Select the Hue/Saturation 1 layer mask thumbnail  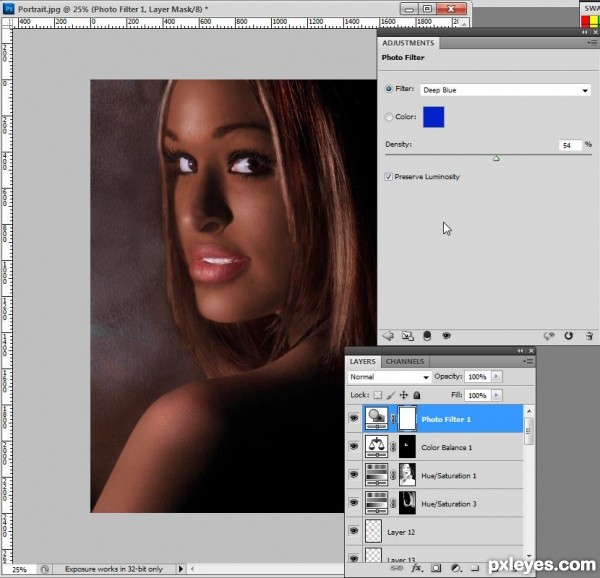(x=407, y=475)
